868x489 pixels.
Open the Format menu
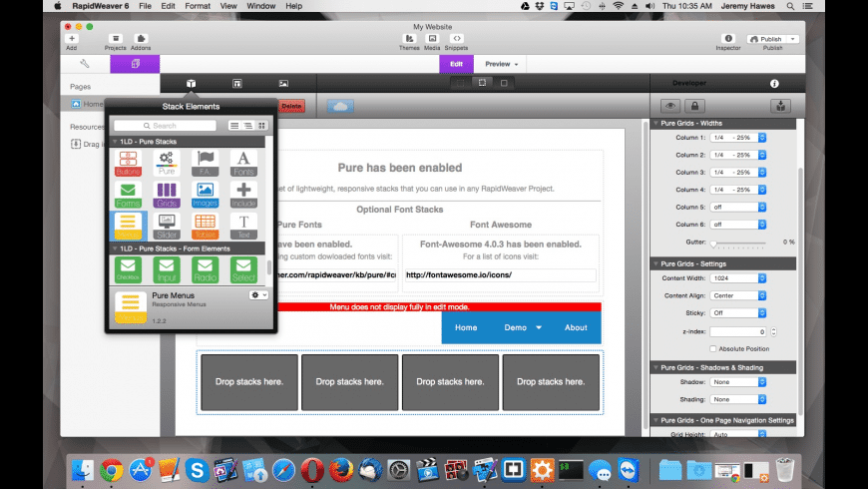point(198,6)
